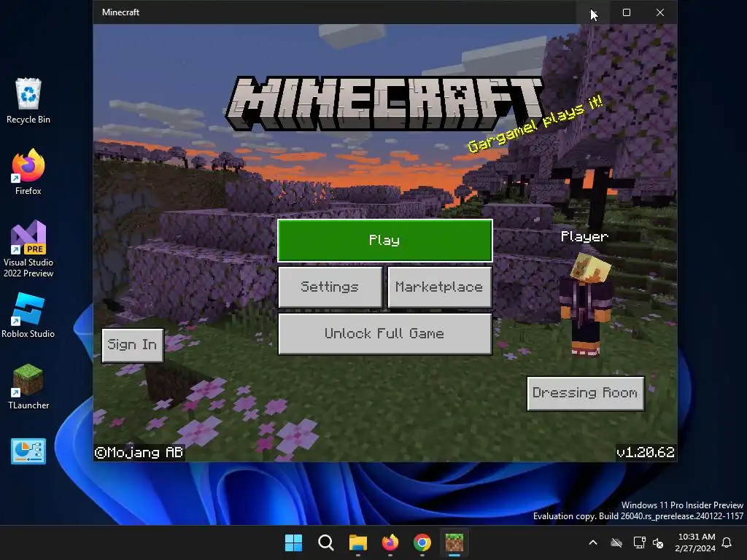Open the clock showing 10:31 AM
This screenshot has height=560, width=747.
(x=695, y=542)
